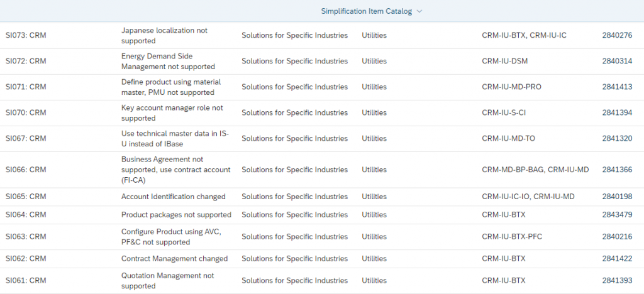Click 'Configure Product using AVC' title
This screenshot has height=294, width=644.
click(x=171, y=237)
